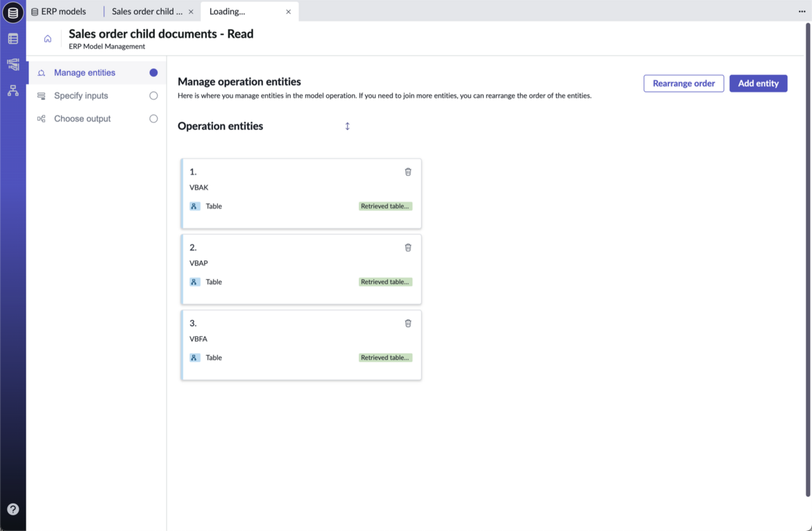Viewport: 812px width, 531px height.
Task: Close the Loading... tab
Action: (289, 12)
